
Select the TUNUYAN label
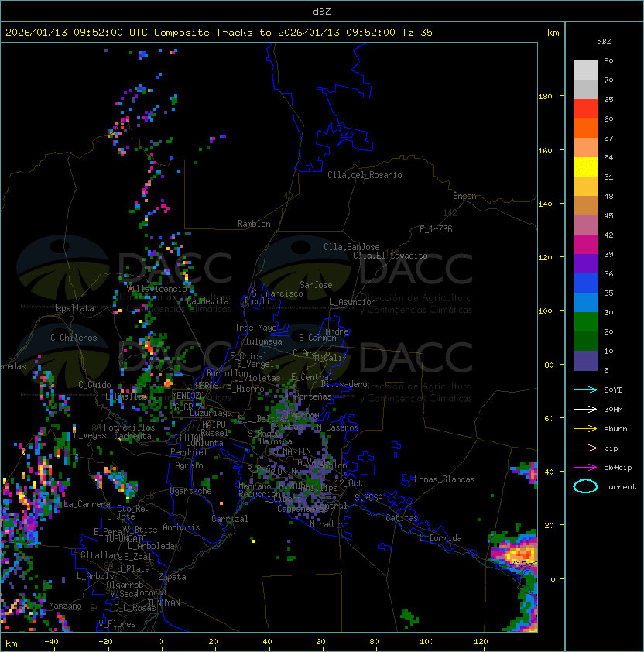point(164,603)
